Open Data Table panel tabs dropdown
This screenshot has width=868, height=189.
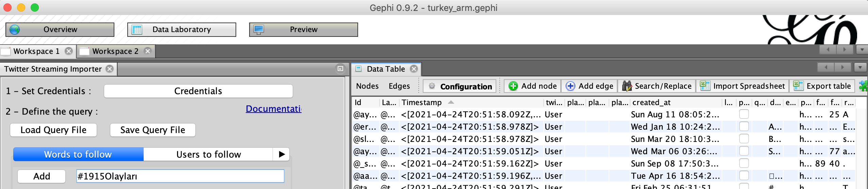[x=860, y=68]
